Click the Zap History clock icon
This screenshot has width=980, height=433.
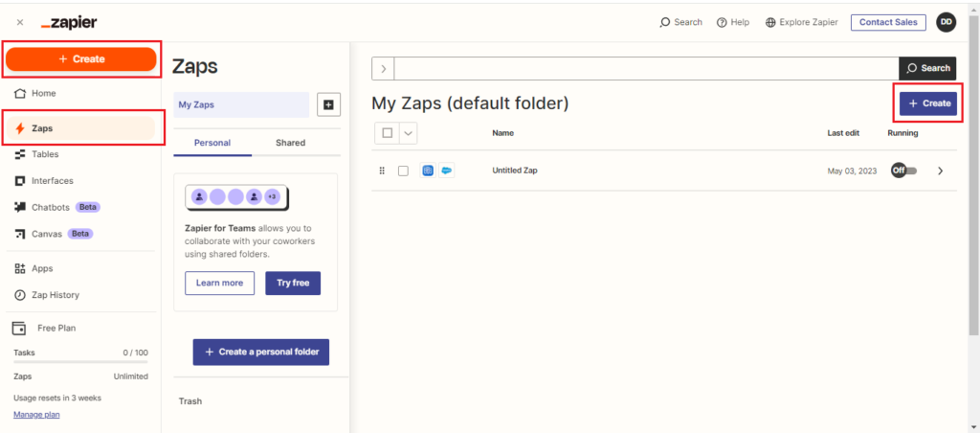point(20,295)
